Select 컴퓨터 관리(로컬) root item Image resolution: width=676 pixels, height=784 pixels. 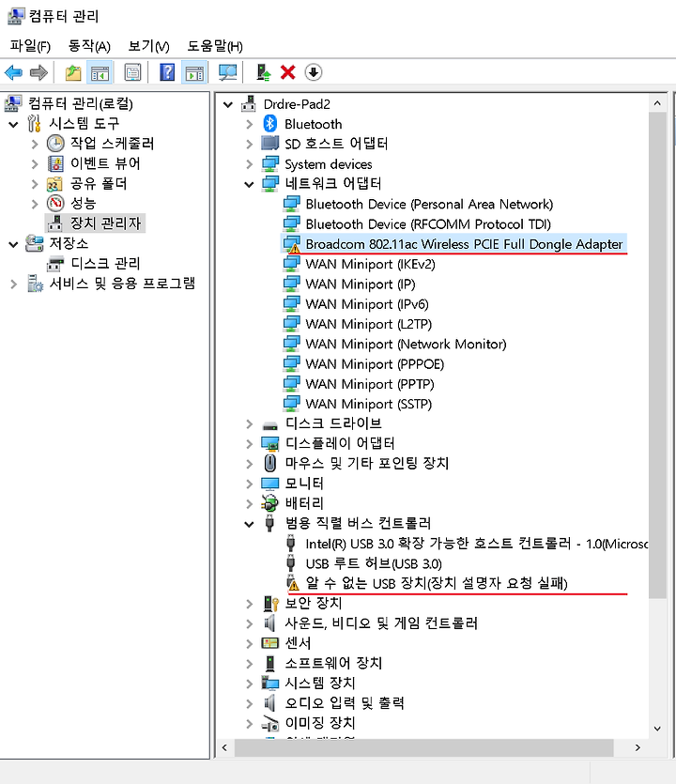tap(81, 103)
